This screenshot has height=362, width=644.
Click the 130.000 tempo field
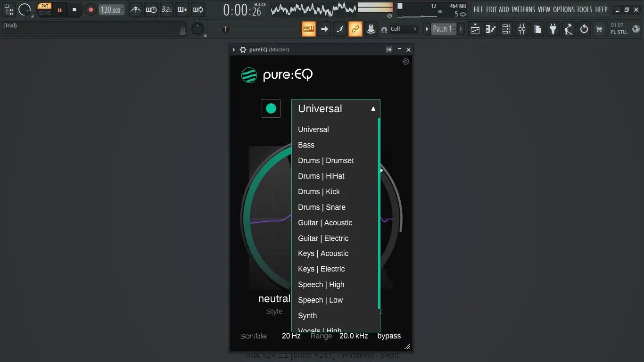112,10
